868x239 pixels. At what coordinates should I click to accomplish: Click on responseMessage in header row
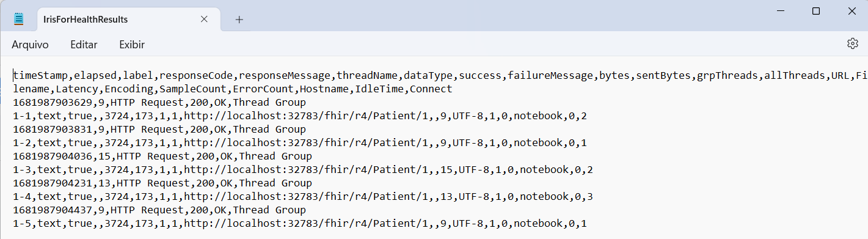click(285, 76)
